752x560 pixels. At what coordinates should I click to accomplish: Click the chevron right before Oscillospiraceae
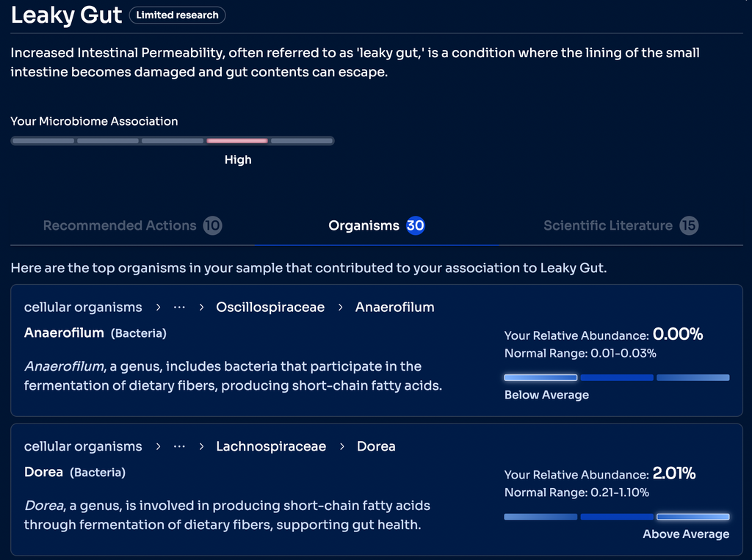[202, 308]
